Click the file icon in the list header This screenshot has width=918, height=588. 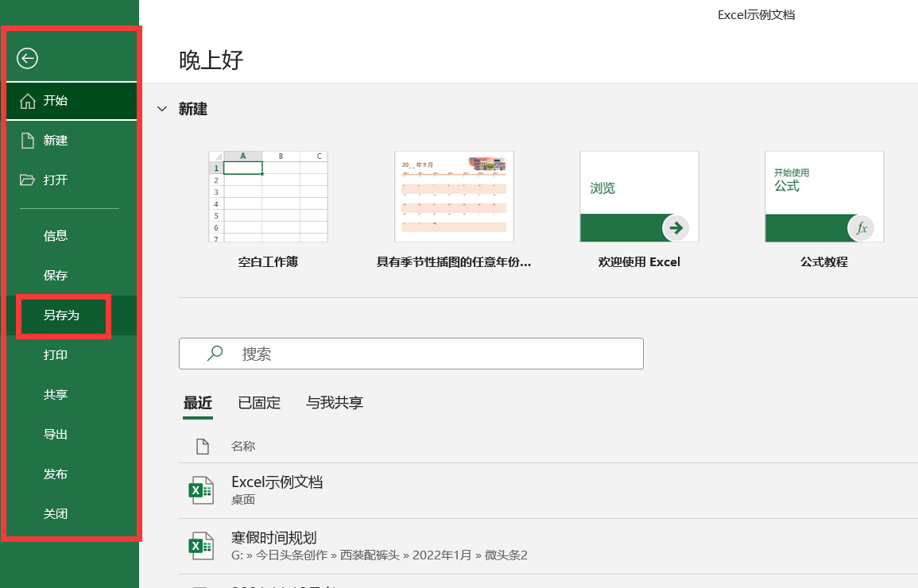[203, 447]
